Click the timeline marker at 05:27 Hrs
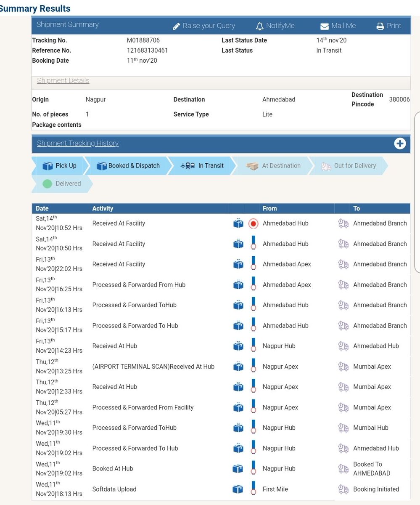The image size is (420, 505). [253, 407]
